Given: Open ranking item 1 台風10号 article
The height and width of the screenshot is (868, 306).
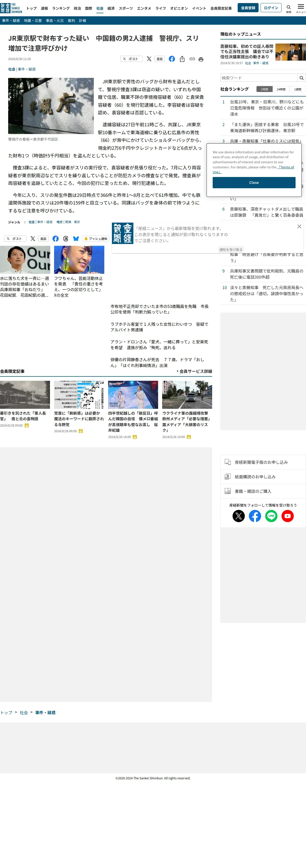Looking at the screenshot, I should click(x=266, y=108).
